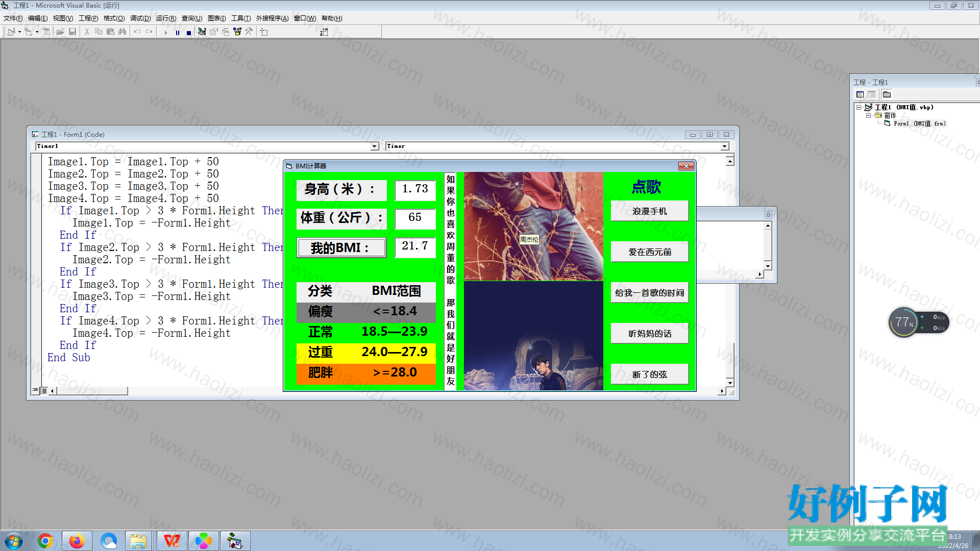Open the Add Form dropdown arrow
The image size is (980, 551).
coord(37,32)
